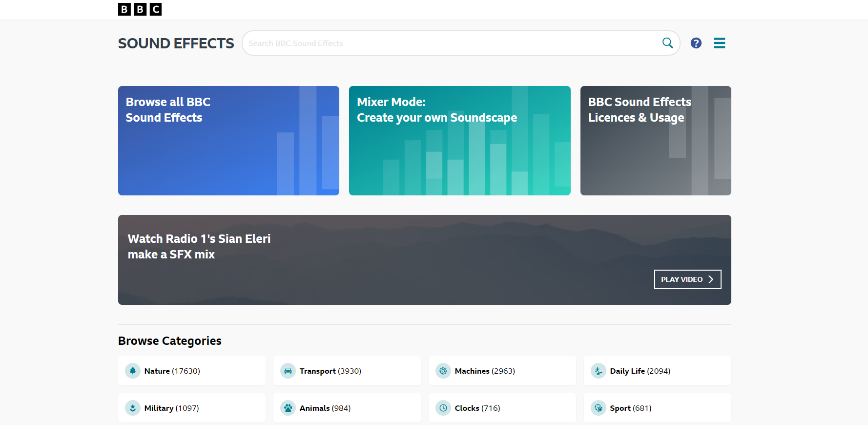Focus the Search BBC Sound Effects field
This screenshot has height=425, width=868.
(449, 43)
